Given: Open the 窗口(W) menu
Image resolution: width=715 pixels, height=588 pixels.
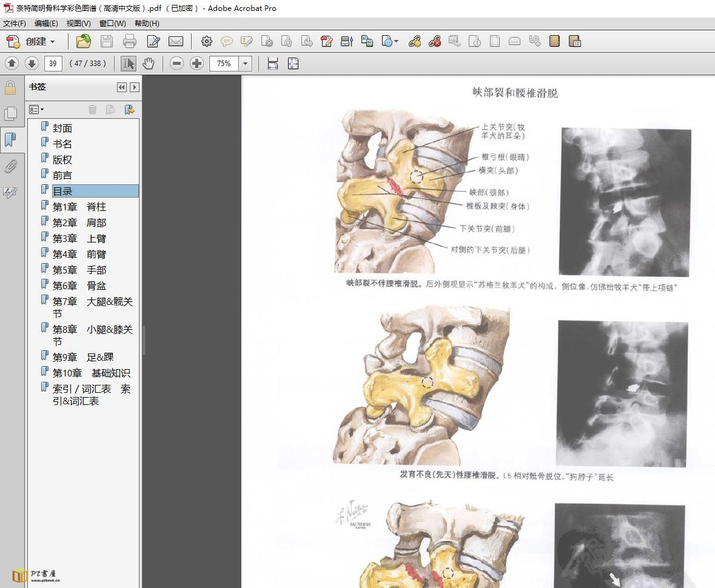Looking at the screenshot, I should (x=112, y=23).
